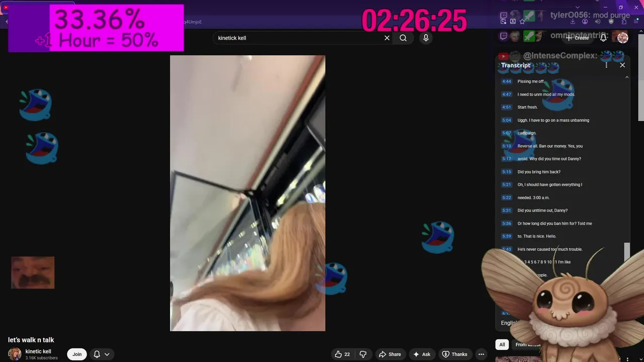This screenshot has height=362, width=644.
Task: Open the YouTube account avatar menu
Action: coord(622,38)
